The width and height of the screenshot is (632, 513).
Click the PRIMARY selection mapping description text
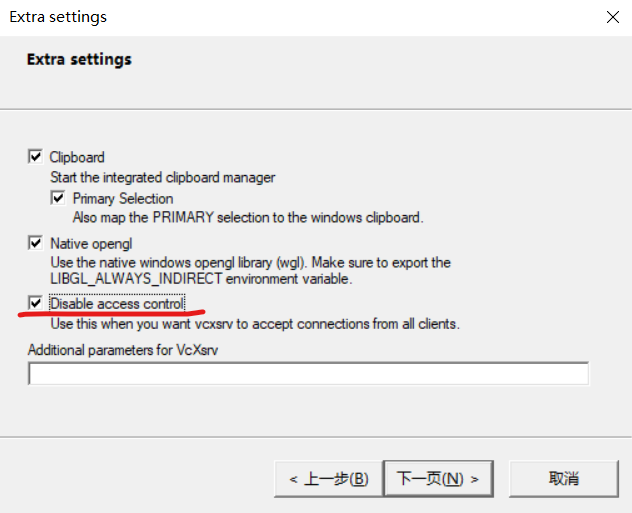tap(247, 217)
